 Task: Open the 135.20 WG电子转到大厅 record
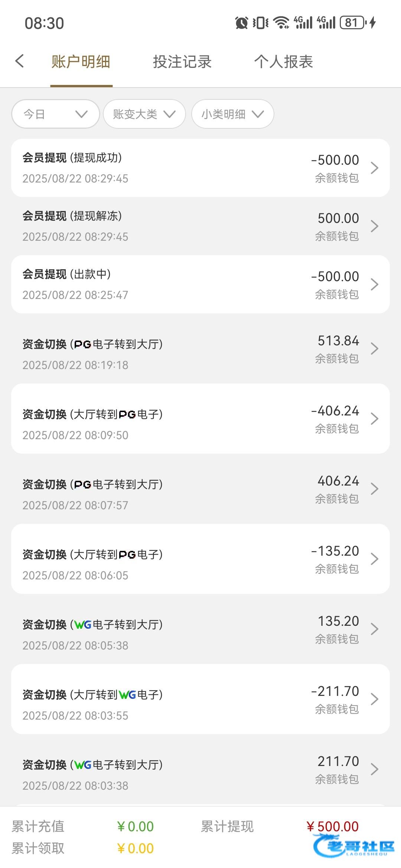tap(200, 629)
